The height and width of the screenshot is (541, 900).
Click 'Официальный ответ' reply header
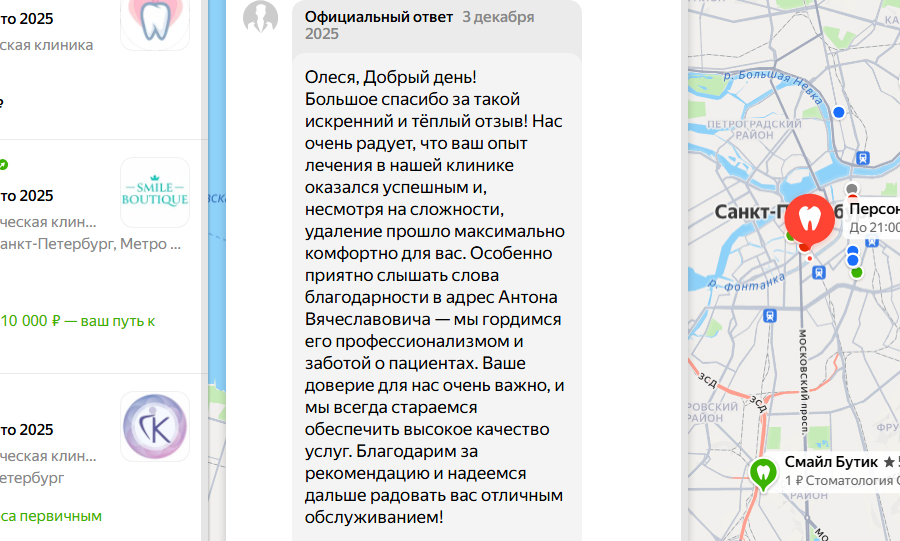click(379, 17)
